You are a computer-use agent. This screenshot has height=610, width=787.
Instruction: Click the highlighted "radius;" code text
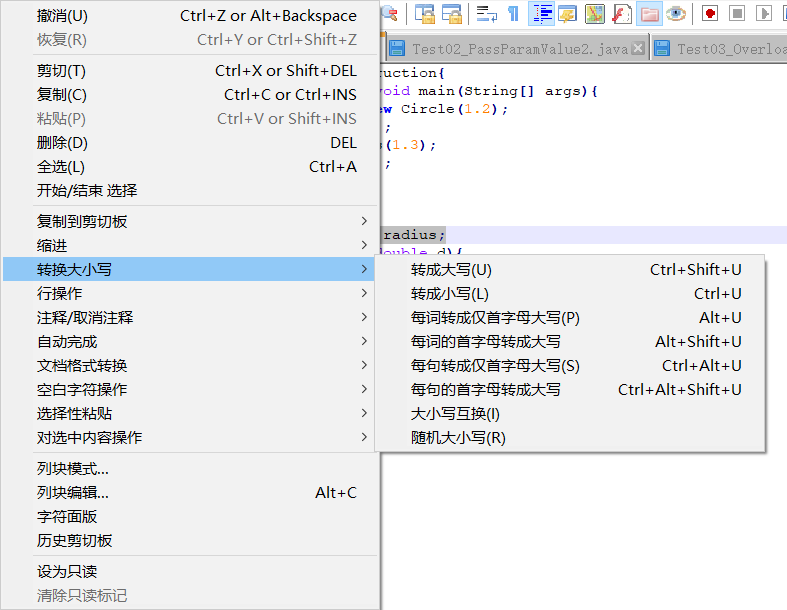click(414, 234)
